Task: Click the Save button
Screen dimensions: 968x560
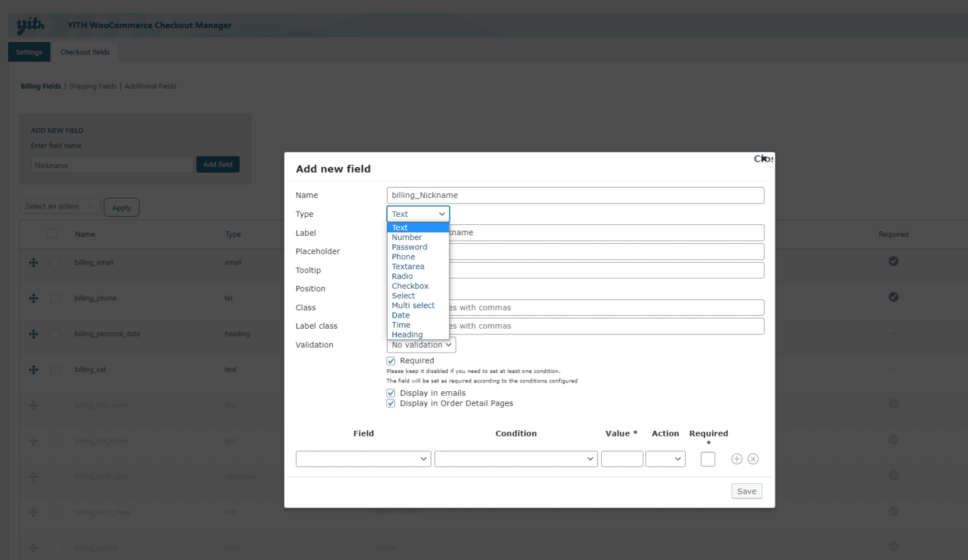Action: (x=746, y=491)
